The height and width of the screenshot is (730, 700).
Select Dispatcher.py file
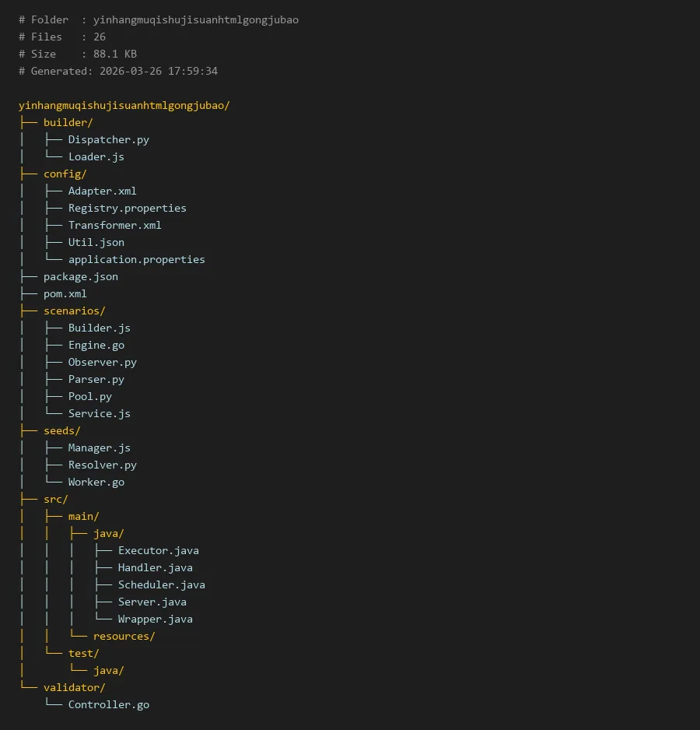(108, 139)
